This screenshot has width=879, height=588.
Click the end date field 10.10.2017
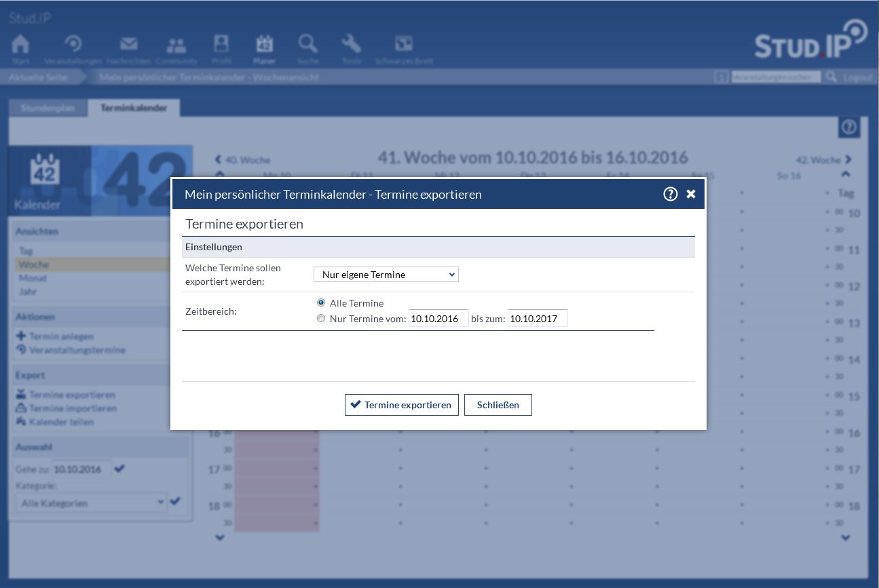(x=537, y=319)
